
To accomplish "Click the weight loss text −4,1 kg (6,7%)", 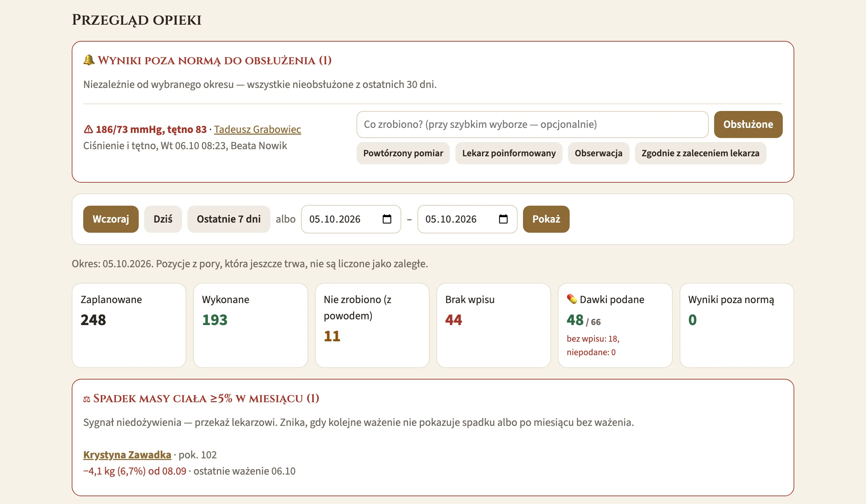I will 114,471.
